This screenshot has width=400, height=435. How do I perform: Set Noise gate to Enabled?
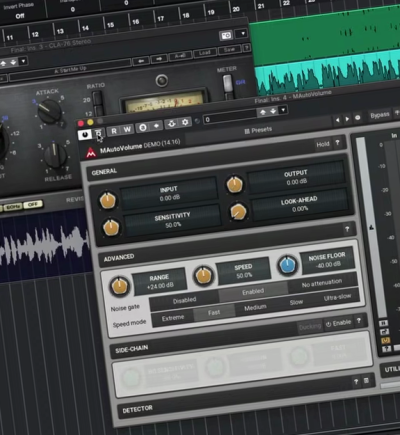tap(253, 292)
